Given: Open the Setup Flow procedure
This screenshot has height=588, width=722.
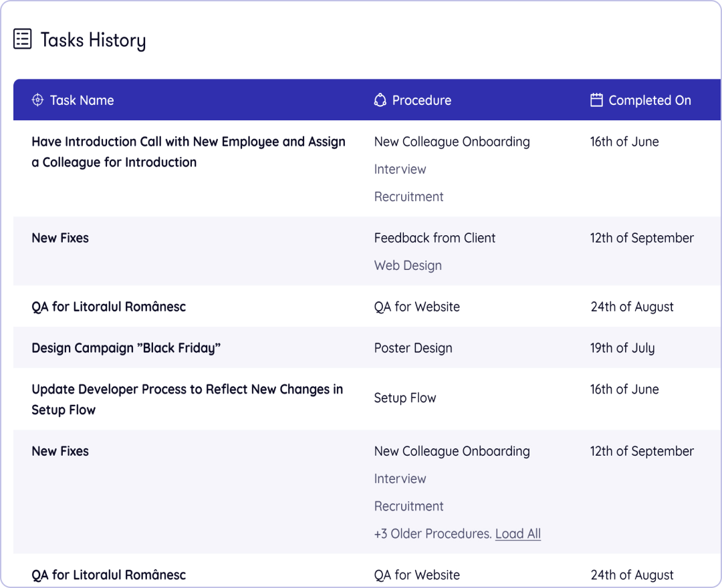Looking at the screenshot, I should 404,398.
